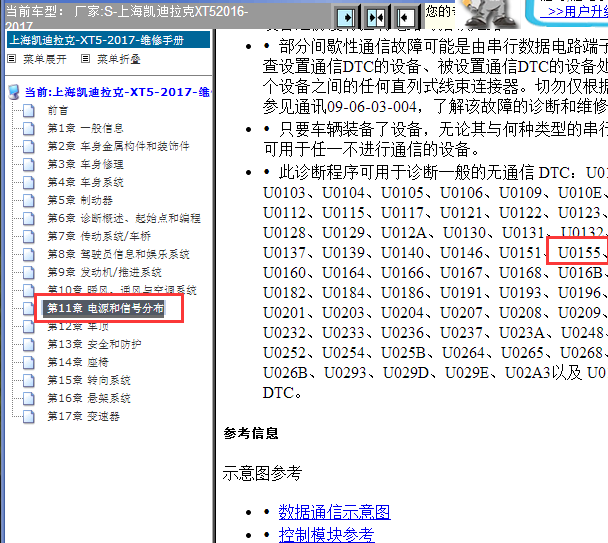Click page icon next to 第16章 悬架系统

tap(29, 398)
